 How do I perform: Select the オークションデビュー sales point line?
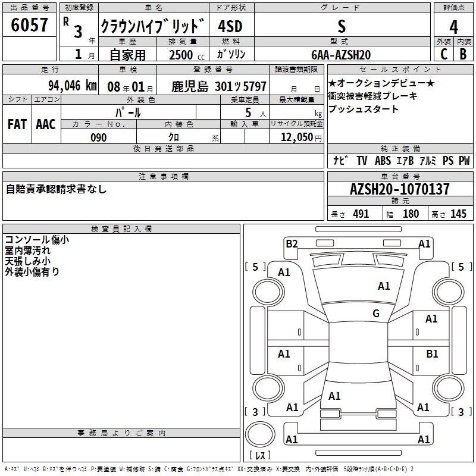pos(381,83)
